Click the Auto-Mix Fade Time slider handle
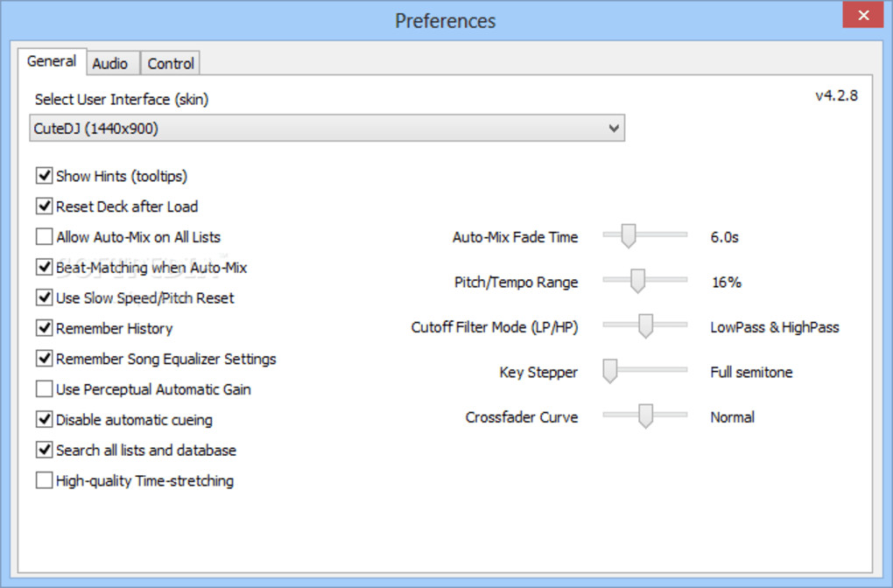This screenshot has height=588, width=893. pyautogui.click(x=627, y=235)
